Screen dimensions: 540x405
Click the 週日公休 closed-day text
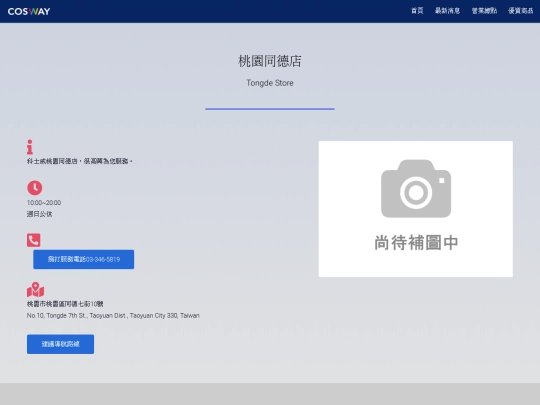pyautogui.click(x=40, y=214)
